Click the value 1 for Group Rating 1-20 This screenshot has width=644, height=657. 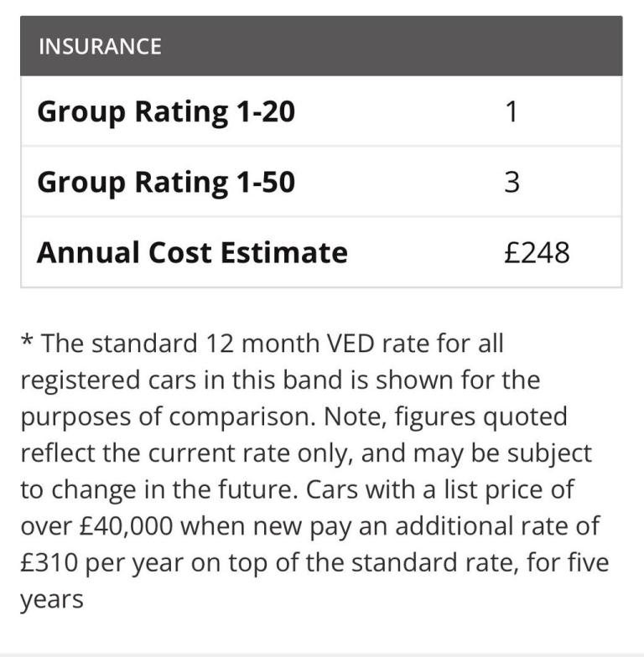pos(512,111)
